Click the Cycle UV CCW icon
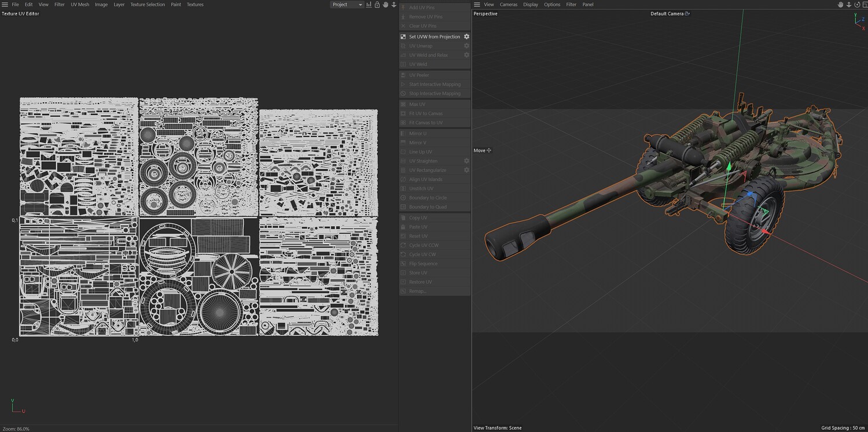 coord(403,245)
